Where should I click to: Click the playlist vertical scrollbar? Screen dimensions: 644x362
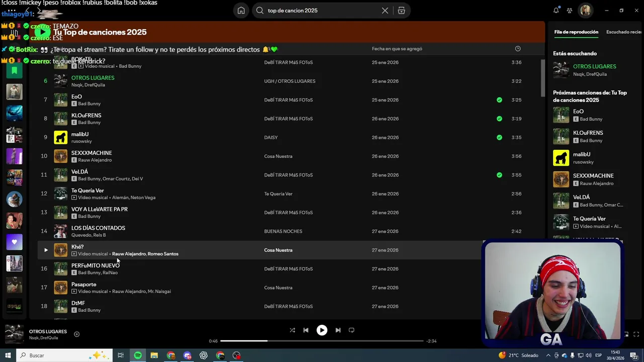(542, 78)
